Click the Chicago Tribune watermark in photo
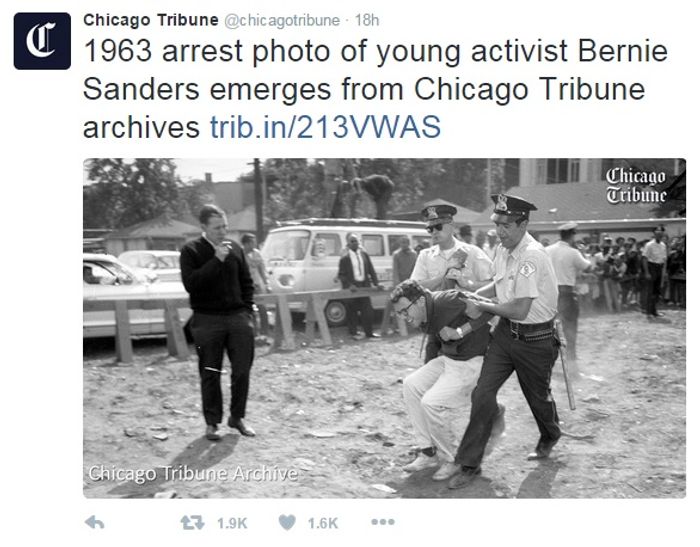The height and width of the screenshot is (547, 700). coord(636,185)
